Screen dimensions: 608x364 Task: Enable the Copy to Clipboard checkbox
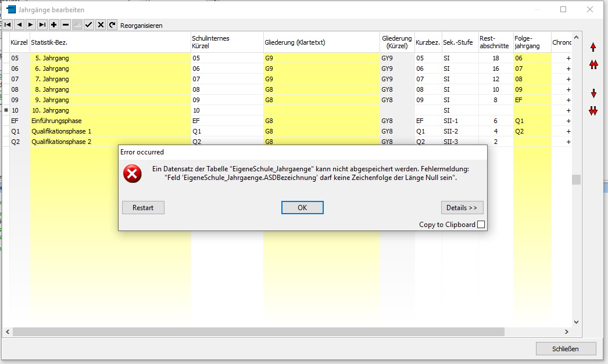[x=481, y=225]
